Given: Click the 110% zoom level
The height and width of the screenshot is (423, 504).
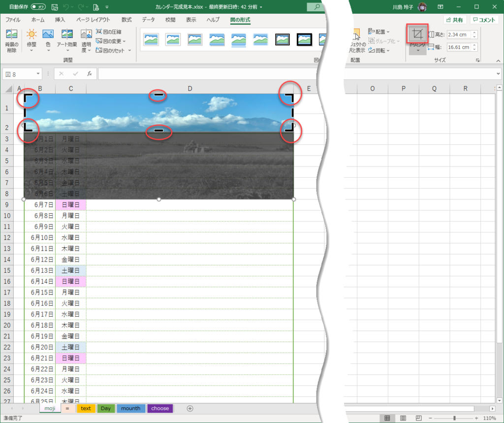Looking at the screenshot, I should pos(489,418).
